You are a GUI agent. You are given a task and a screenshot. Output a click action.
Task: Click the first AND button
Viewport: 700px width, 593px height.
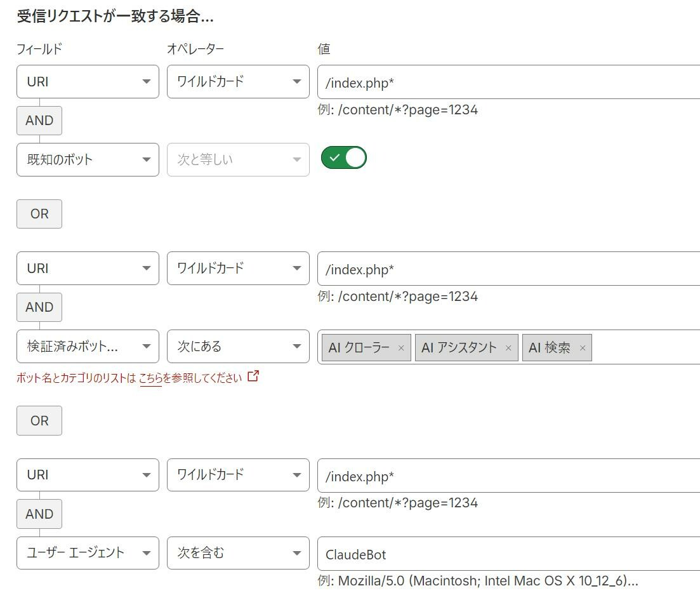tap(39, 121)
